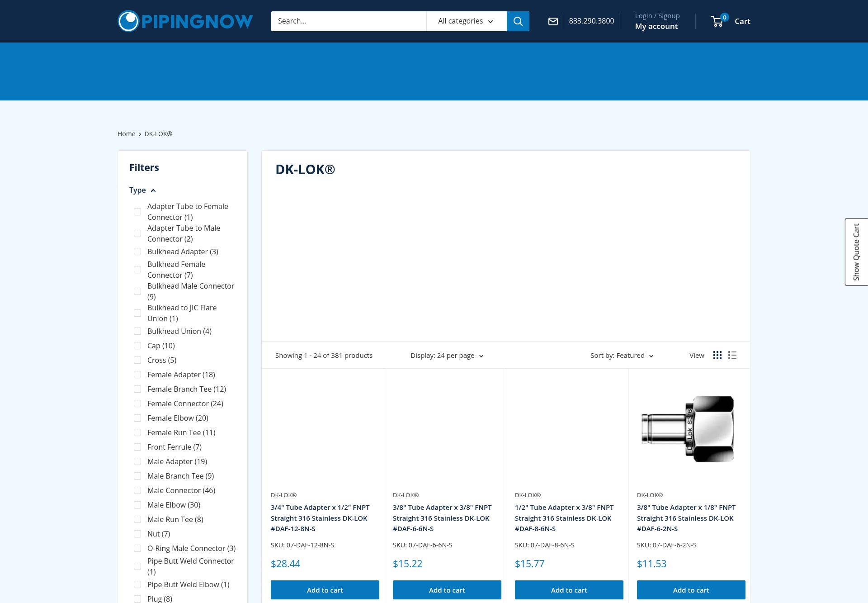Check Female Connector (24) filter
The image size is (868, 603).
coord(137,404)
